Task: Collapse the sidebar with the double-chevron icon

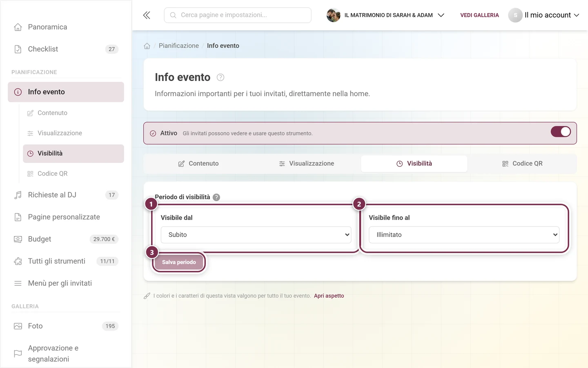Action: coord(147,15)
